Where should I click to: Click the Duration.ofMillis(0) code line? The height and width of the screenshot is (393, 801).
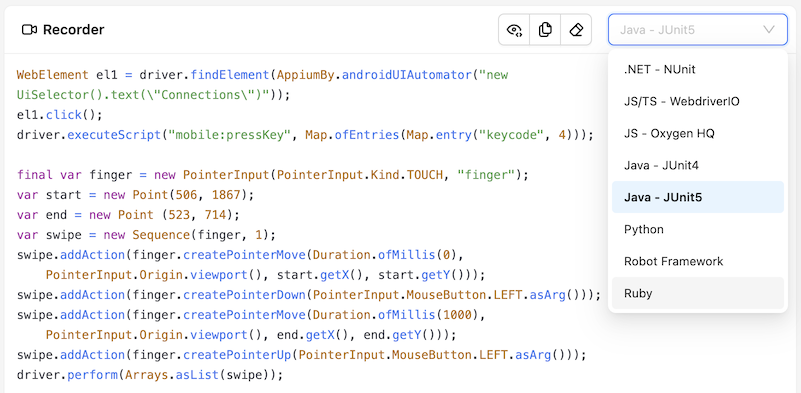pyautogui.click(x=240, y=255)
